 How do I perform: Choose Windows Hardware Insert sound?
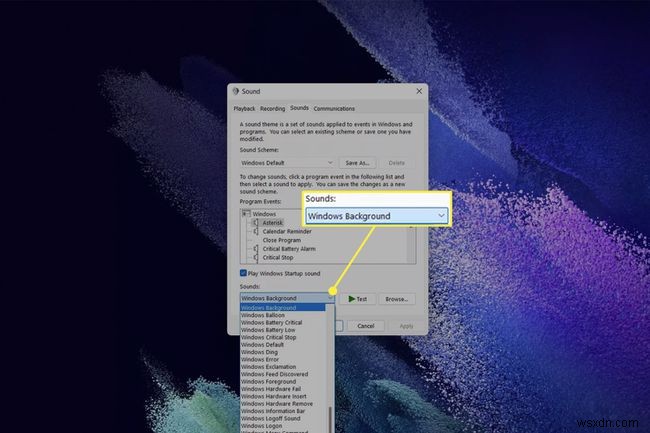(283, 397)
